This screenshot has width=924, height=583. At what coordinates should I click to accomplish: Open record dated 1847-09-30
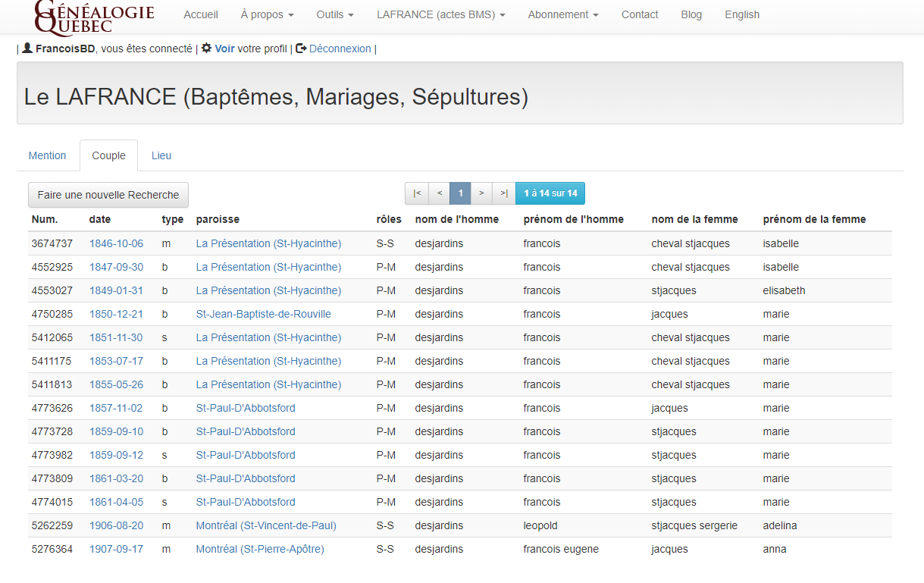(116, 267)
